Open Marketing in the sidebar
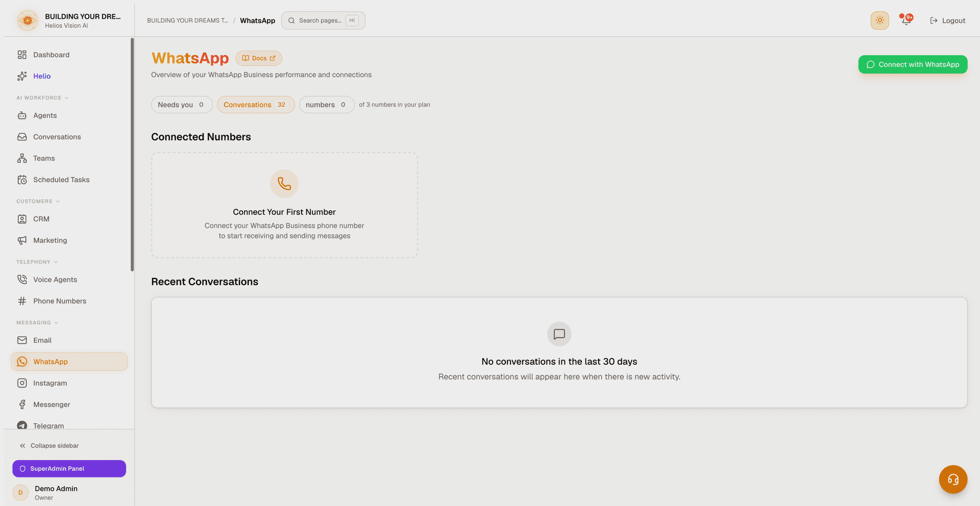980x506 pixels. (x=69, y=240)
